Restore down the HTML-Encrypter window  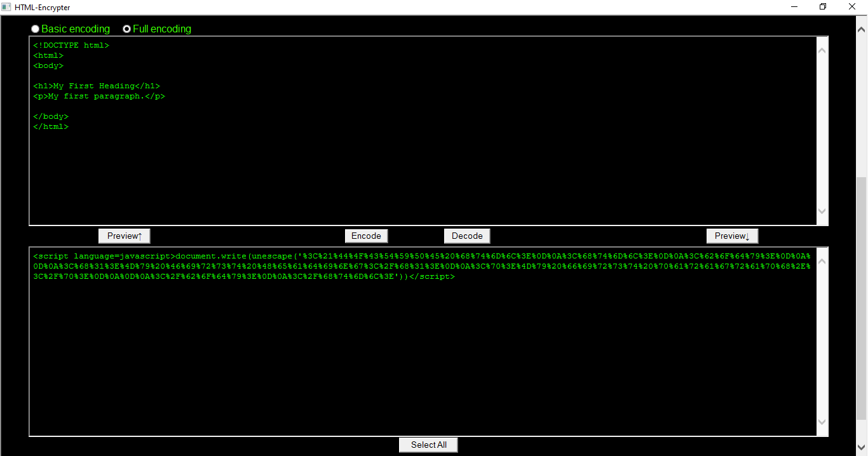coord(823,7)
